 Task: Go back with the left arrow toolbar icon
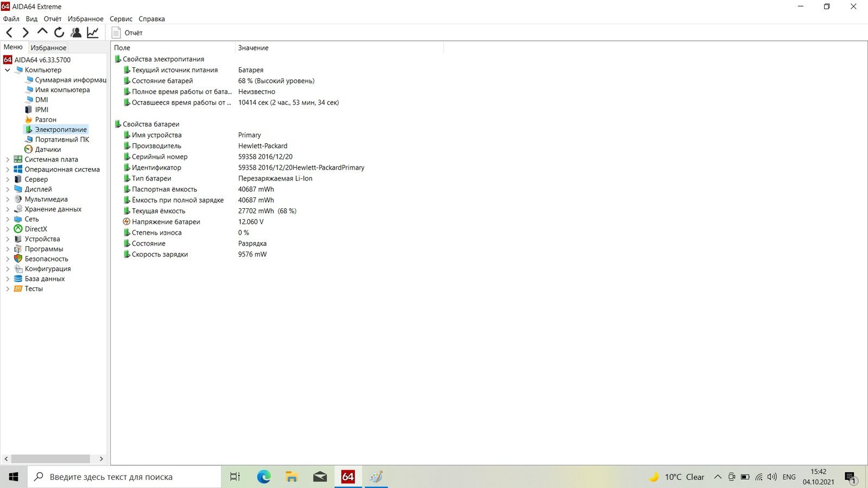pos(9,33)
